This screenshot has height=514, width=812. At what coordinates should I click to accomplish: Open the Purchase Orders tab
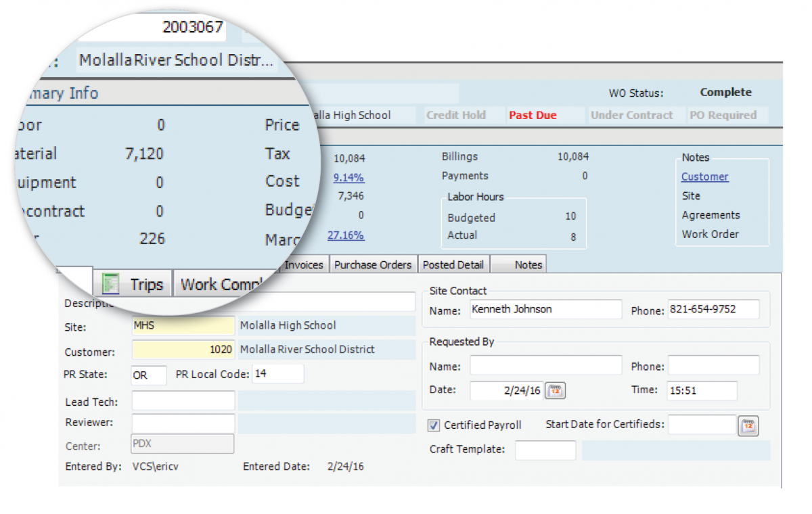click(x=373, y=264)
